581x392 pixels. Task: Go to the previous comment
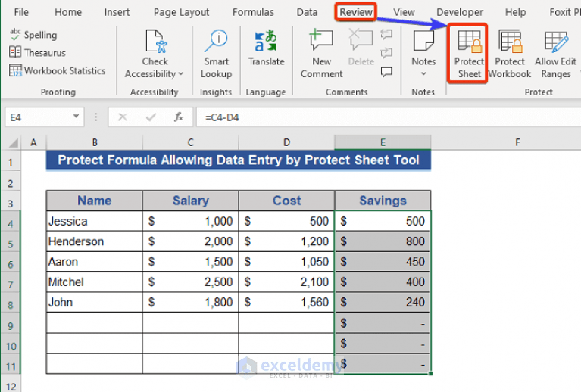pyautogui.click(x=386, y=35)
